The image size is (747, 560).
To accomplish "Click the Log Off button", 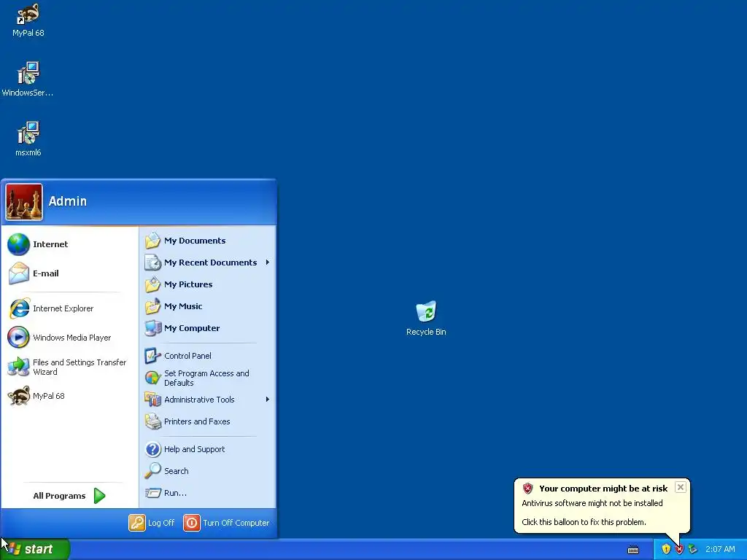I will [x=152, y=523].
